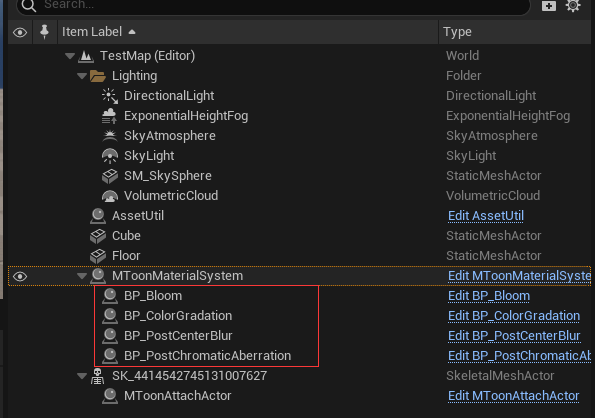Screen dimensions: 595x418
Task: Select the ExponentialHeightFog cloud icon
Action: [110, 116]
